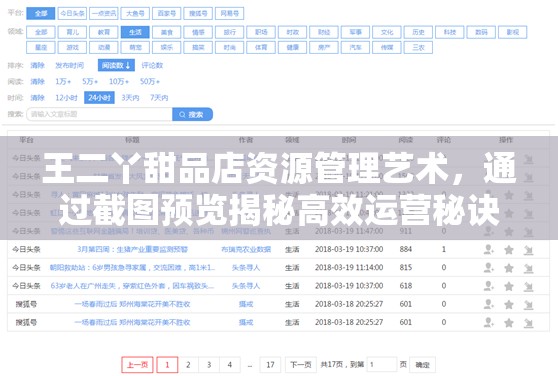Jump to last page 17
558x376 pixels.
[x=270, y=365]
